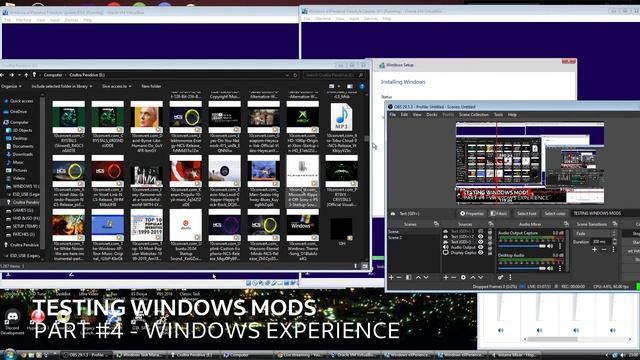Refresh the Explorer address bar
The image size is (640, 360).
pos(296,75)
